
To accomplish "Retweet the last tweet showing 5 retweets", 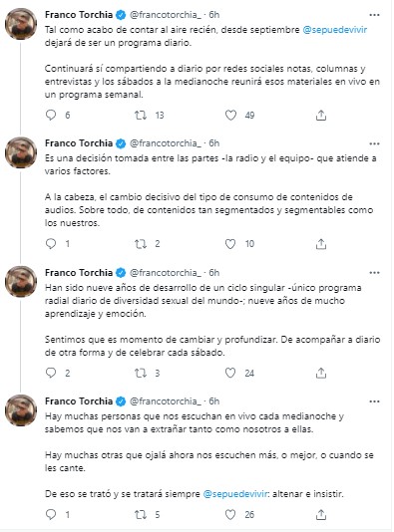I will click(x=141, y=515).
